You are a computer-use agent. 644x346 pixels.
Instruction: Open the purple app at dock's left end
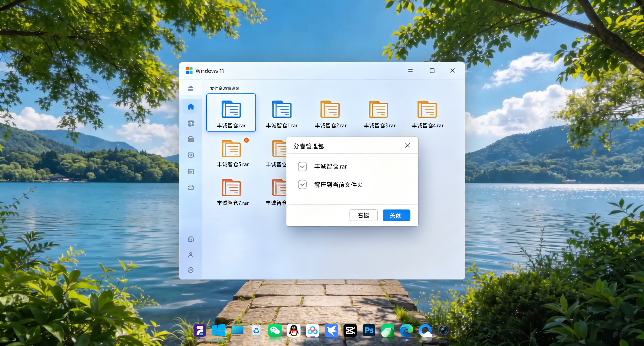coord(200,330)
